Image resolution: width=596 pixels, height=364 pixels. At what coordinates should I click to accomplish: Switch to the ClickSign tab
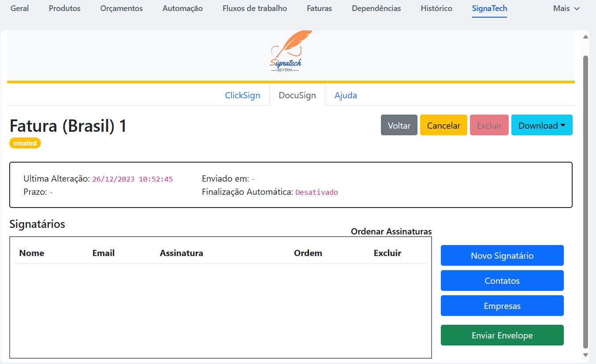[242, 95]
